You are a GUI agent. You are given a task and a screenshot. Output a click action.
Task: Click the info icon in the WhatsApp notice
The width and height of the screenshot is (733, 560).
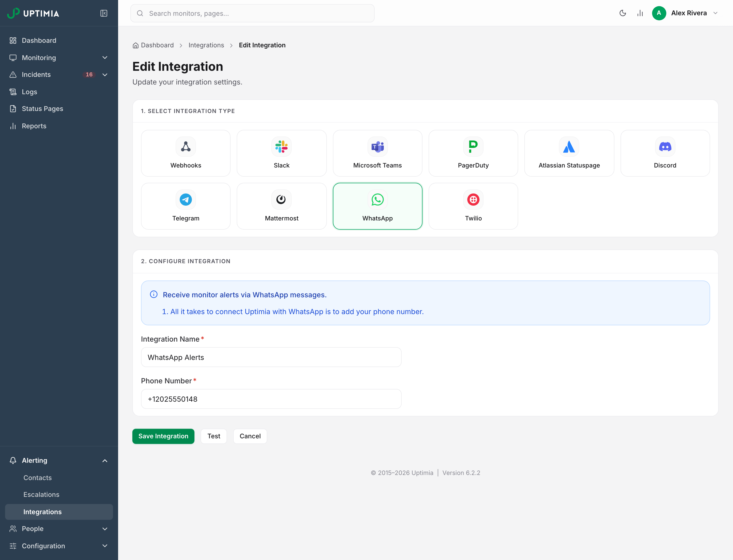click(153, 294)
